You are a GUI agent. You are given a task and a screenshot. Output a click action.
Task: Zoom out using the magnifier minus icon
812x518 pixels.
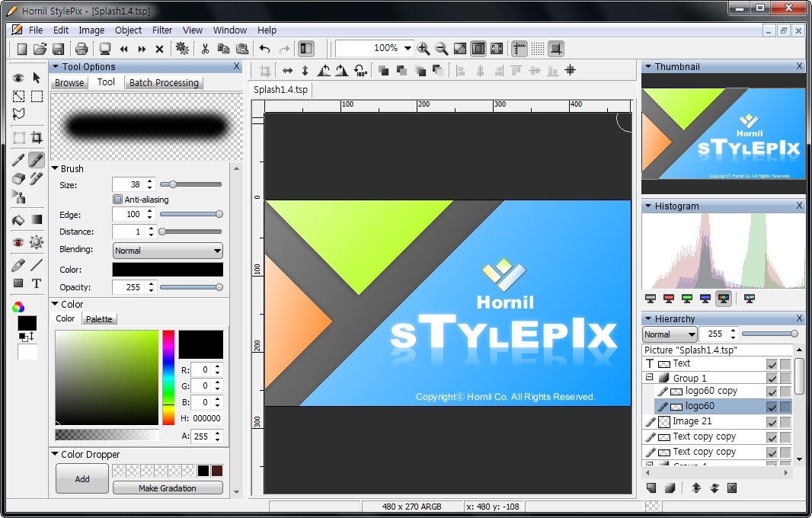click(x=441, y=49)
